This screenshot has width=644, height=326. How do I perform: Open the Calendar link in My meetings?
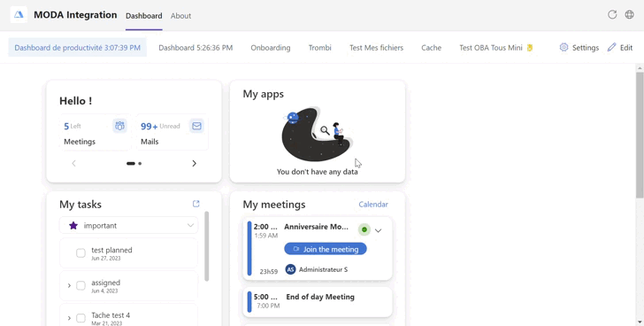click(373, 205)
